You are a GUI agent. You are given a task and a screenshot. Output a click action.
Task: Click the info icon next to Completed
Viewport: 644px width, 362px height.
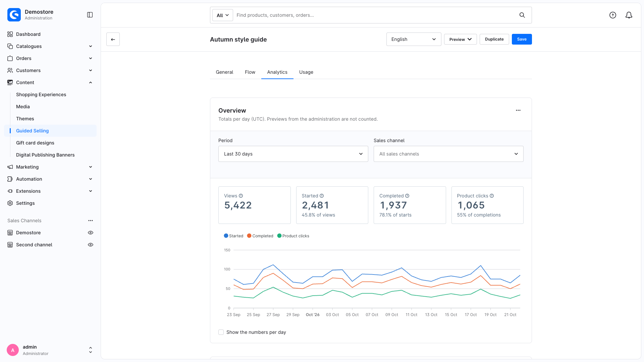pyautogui.click(x=407, y=196)
